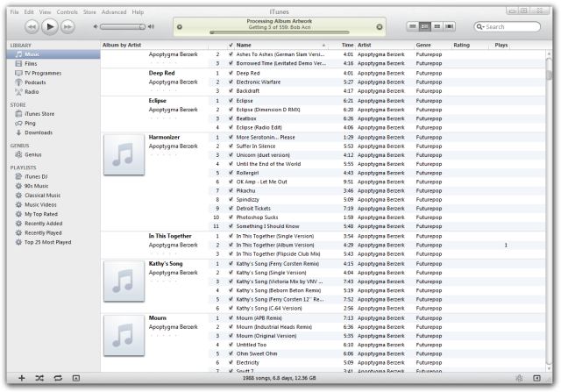Click the volume slider knob
The image size is (561, 392).
click(x=142, y=26)
